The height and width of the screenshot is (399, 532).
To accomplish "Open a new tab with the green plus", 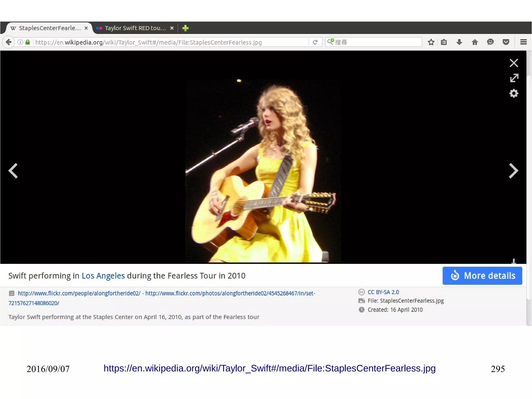I will pyautogui.click(x=185, y=28).
